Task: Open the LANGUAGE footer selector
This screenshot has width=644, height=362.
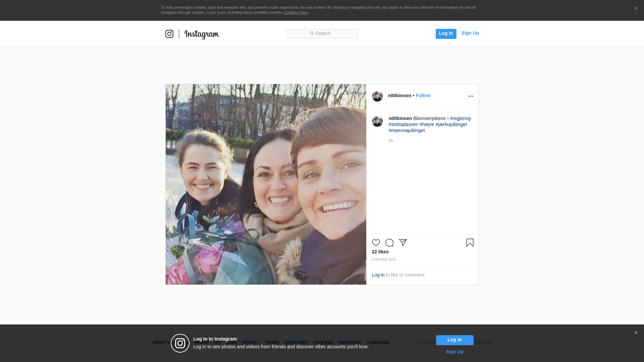Action: pyautogui.click(x=378, y=343)
